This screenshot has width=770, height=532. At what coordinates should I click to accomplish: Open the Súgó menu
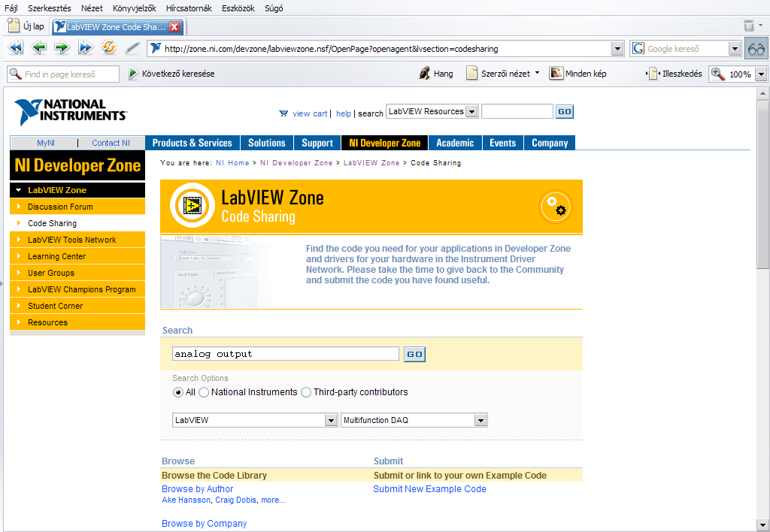coord(274,8)
